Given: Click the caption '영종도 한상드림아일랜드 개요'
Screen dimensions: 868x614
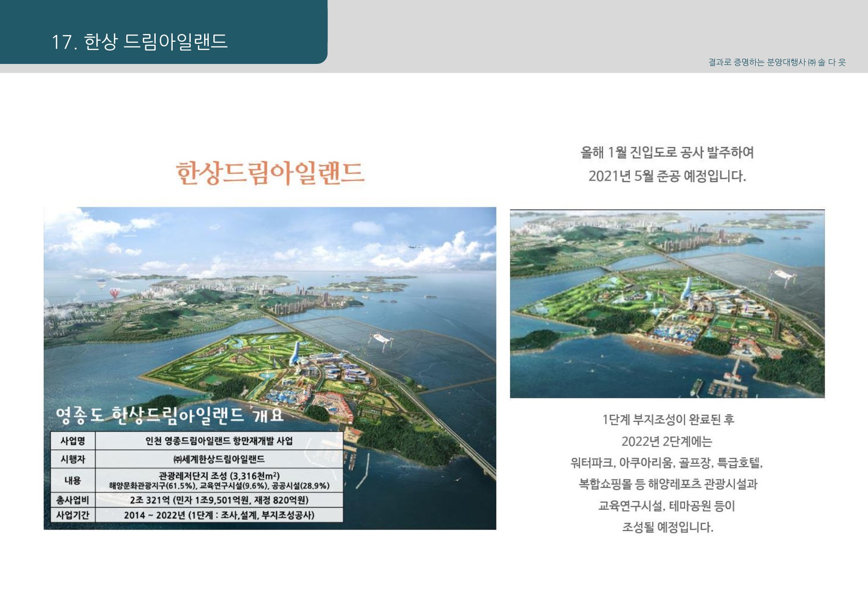Looking at the screenshot, I should click(x=169, y=415).
